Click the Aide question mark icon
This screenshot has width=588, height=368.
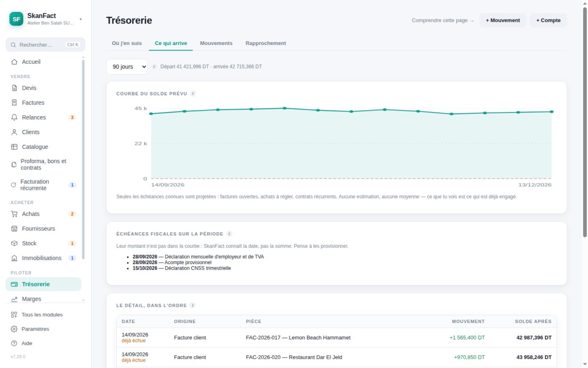14,343
